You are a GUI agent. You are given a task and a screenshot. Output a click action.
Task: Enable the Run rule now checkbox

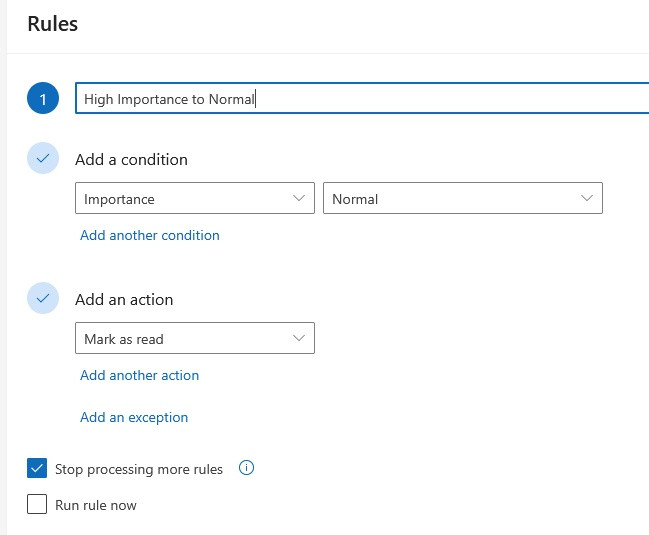coord(37,504)
